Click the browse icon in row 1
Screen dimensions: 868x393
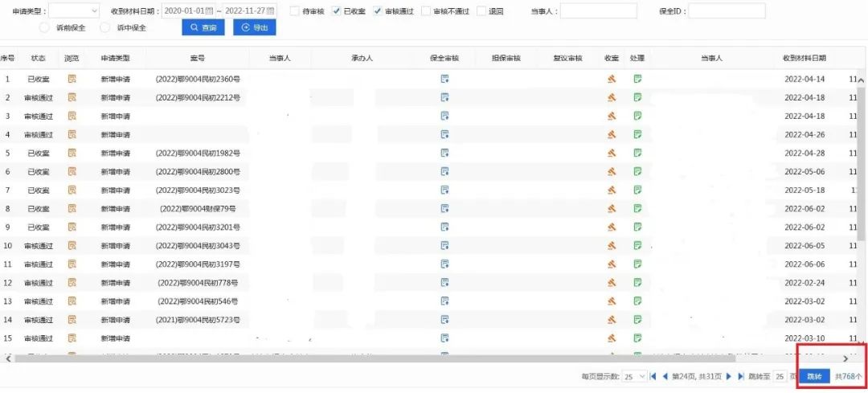click(x=72, y=79)
